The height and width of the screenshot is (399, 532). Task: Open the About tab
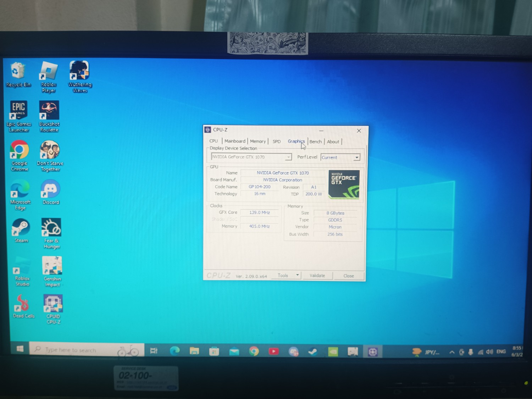click(333, 142)
